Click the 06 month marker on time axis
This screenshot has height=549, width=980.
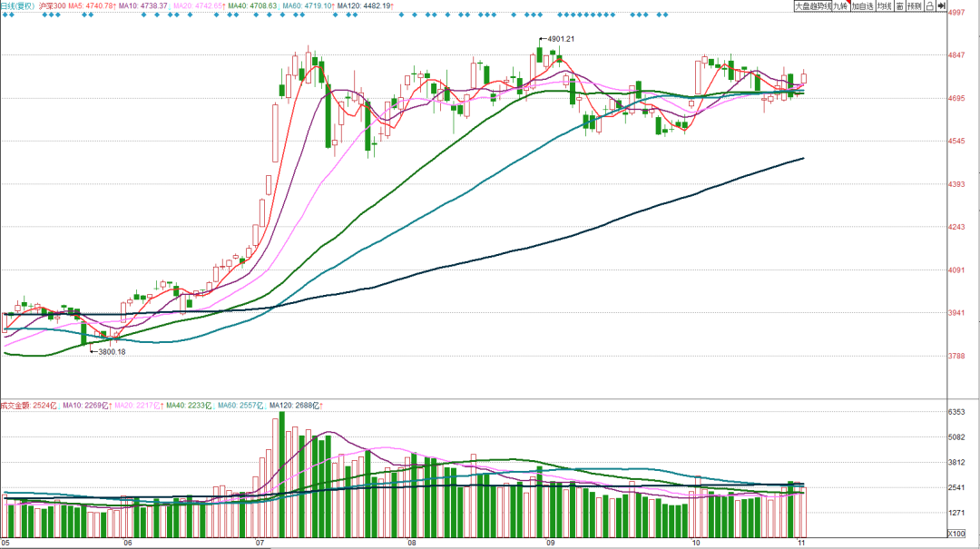point(128,543)
